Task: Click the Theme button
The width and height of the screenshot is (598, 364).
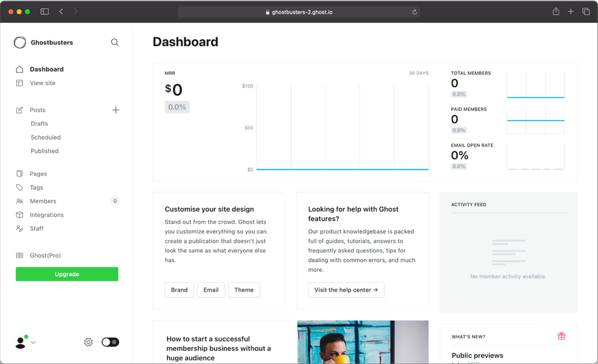Action: coord(244,290)
